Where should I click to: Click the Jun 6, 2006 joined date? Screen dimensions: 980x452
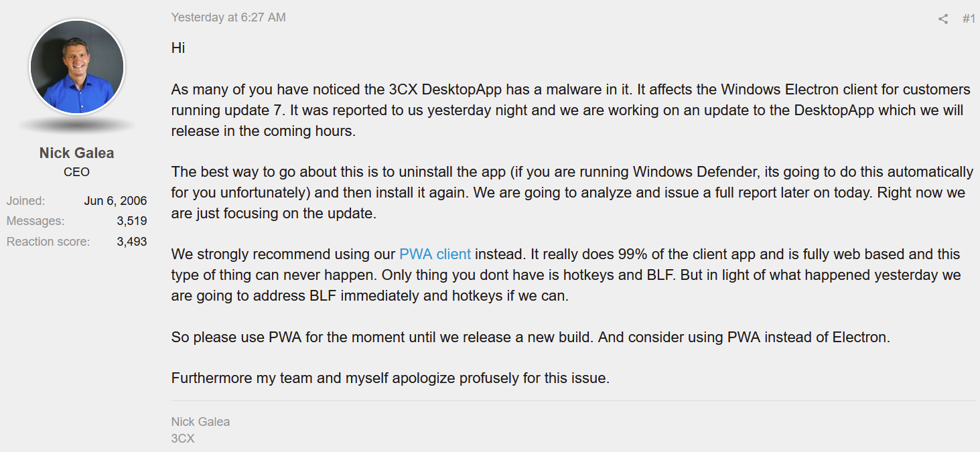(x=115, y=201)
